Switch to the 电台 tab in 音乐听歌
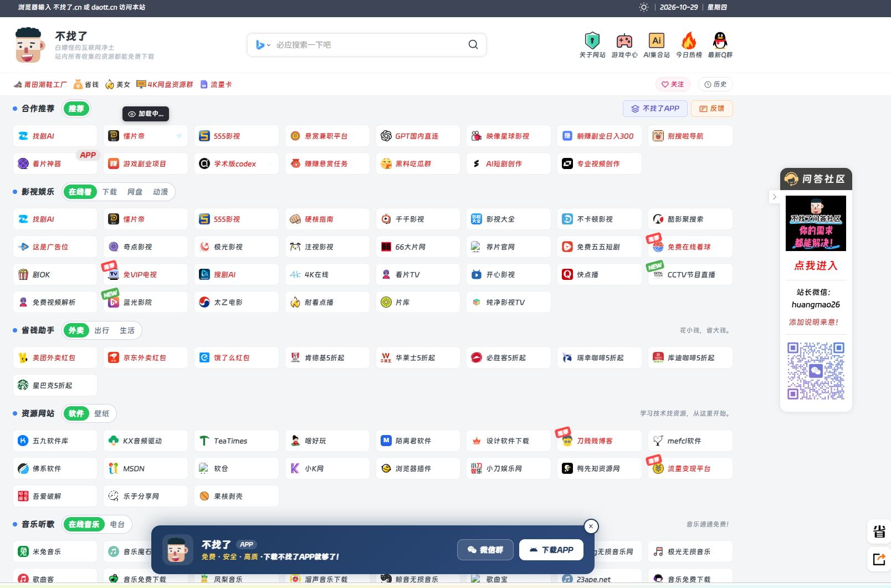The image size is (891, 588). click(x=117, y=524)
